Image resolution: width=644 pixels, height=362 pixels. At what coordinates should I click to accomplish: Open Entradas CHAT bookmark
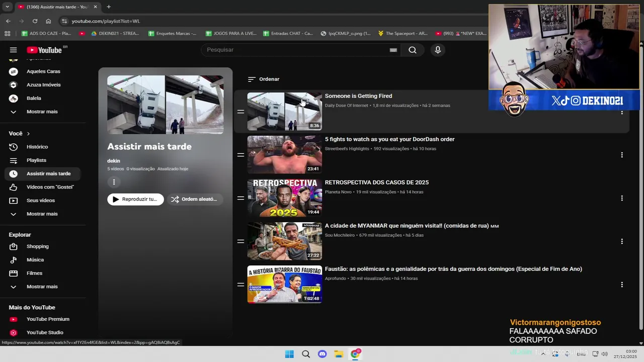point(288,34)
